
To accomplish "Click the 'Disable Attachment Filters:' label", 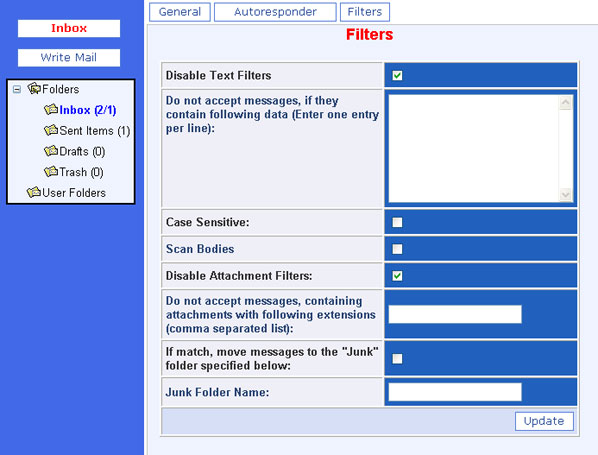I will click(x=239, y=276).
